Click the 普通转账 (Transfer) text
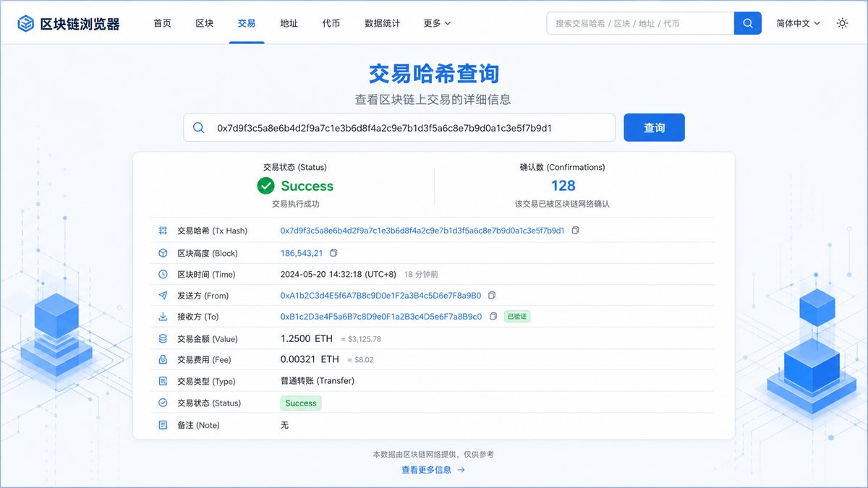868x488 pixels. (318, 381)
